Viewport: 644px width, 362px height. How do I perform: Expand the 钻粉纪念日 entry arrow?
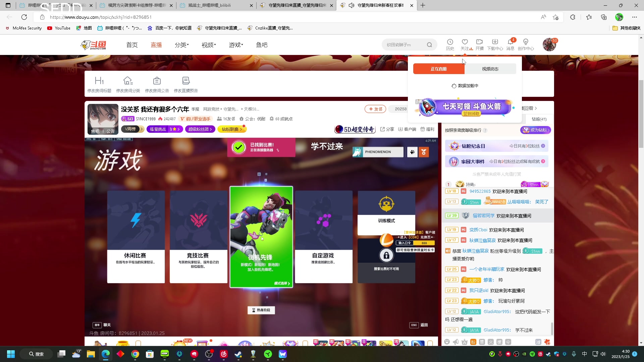pos(543,146)
